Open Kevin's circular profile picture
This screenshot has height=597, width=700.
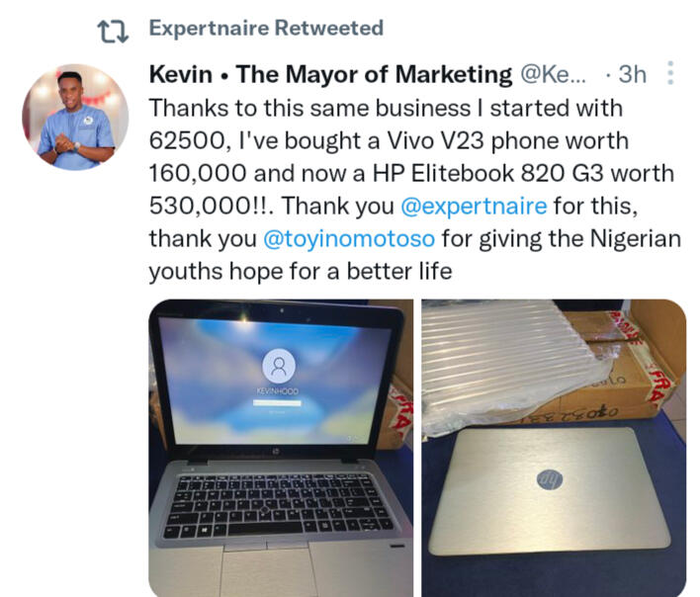tap(75, 117)
